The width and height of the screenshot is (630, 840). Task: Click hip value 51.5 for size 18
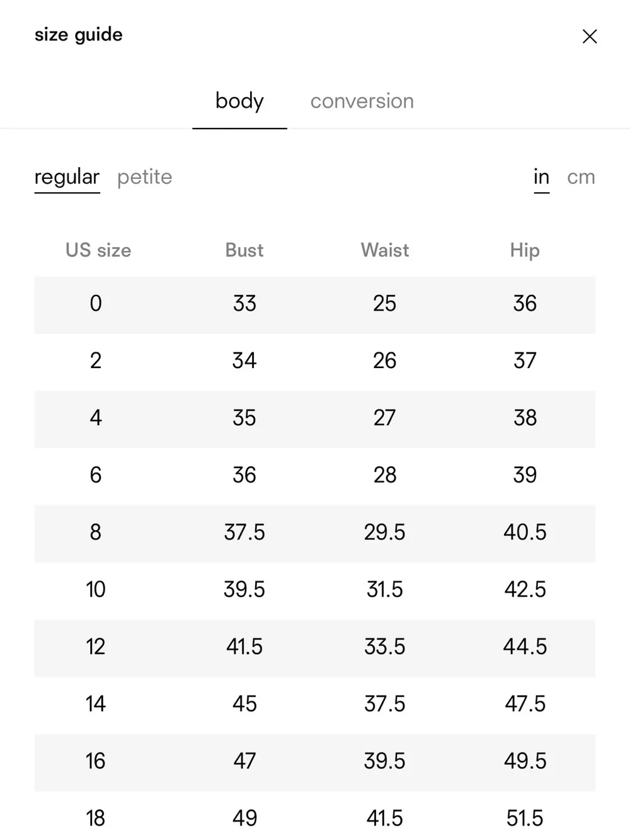tap(525, 819)
